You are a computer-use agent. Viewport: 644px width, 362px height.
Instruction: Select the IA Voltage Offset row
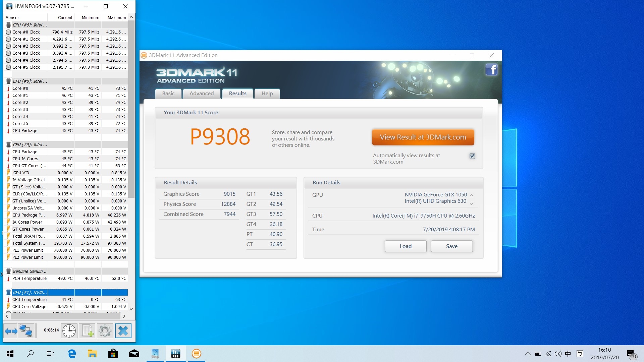[66, 180]
